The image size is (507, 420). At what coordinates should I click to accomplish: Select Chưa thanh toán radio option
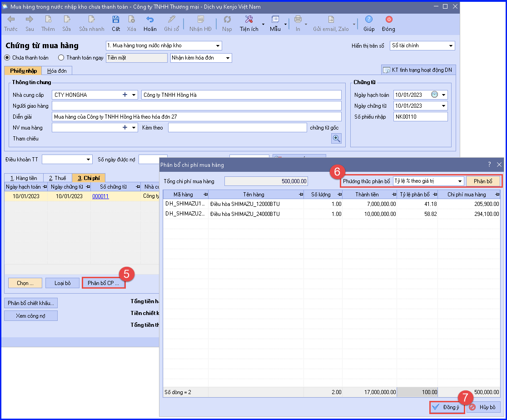click(7, 58)
